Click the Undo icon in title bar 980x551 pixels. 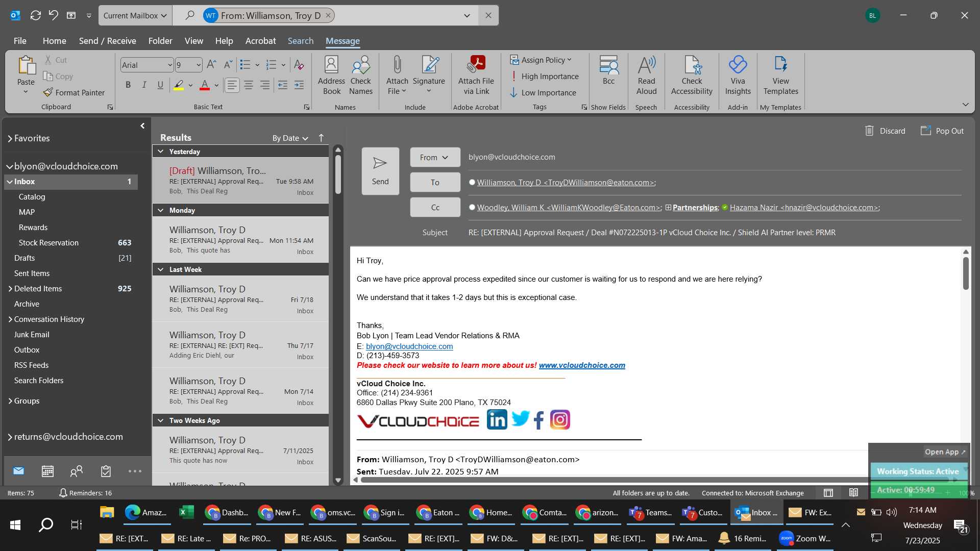(x=53, y=15)
